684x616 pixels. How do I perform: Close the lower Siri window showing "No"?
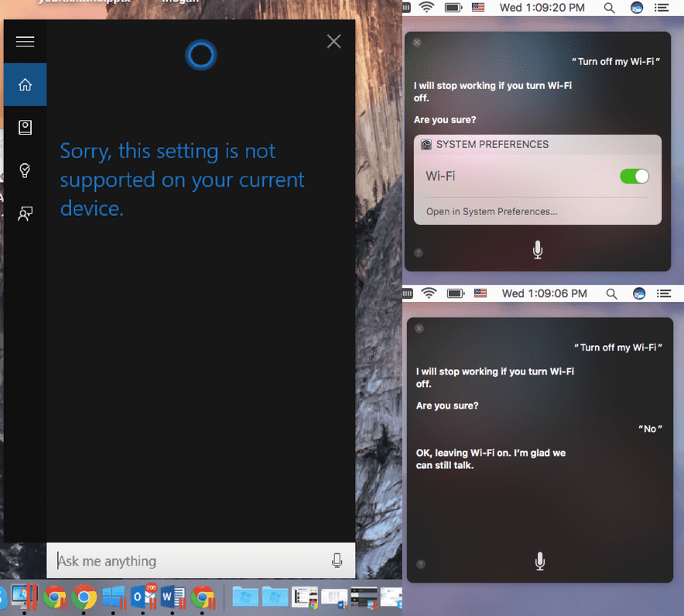tap(419, 328)
